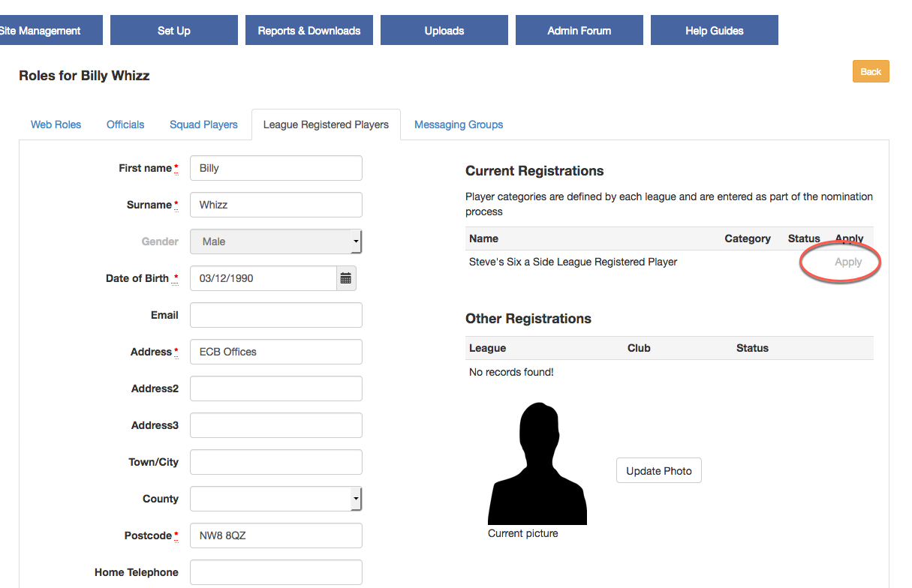Open the Gender dropdown
The image size is (912, 588).
coord(276,241)
